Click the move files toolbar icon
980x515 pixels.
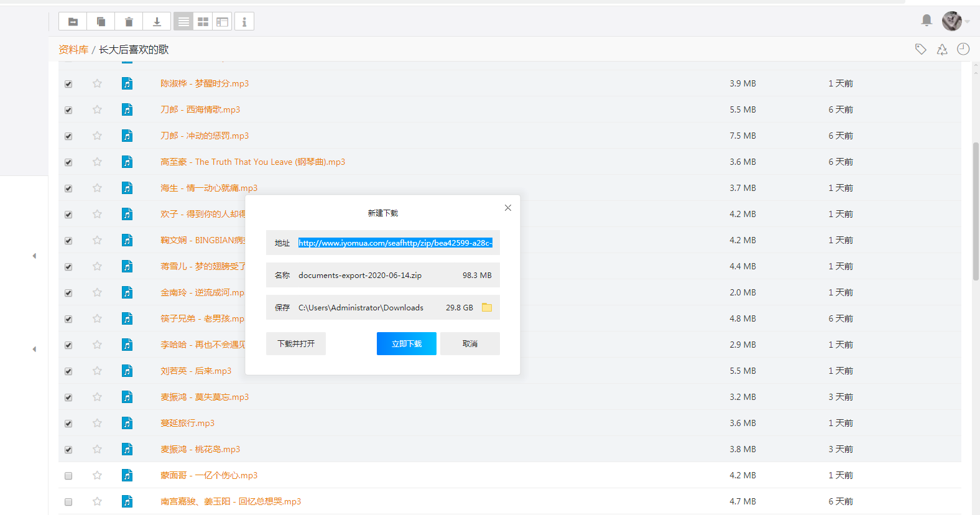point(73,22)
